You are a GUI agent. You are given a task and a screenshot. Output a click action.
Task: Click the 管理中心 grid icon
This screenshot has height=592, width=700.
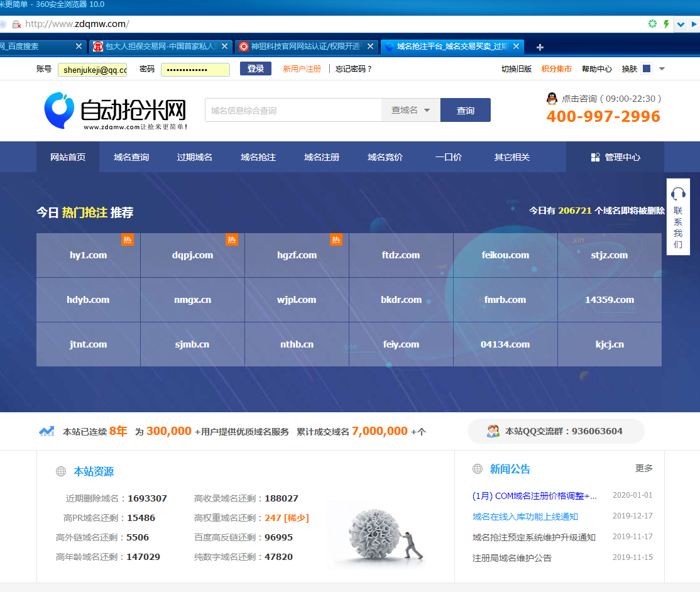coord(595,157)
